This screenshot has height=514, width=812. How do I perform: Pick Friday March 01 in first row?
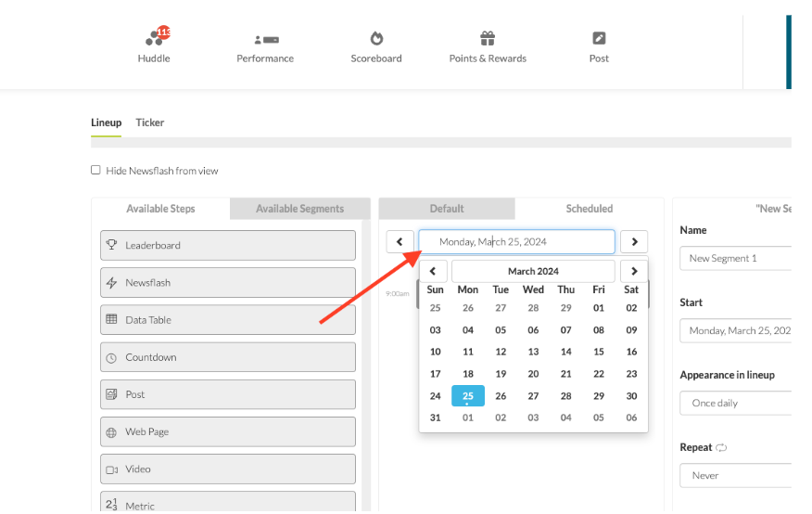[599, 308]
